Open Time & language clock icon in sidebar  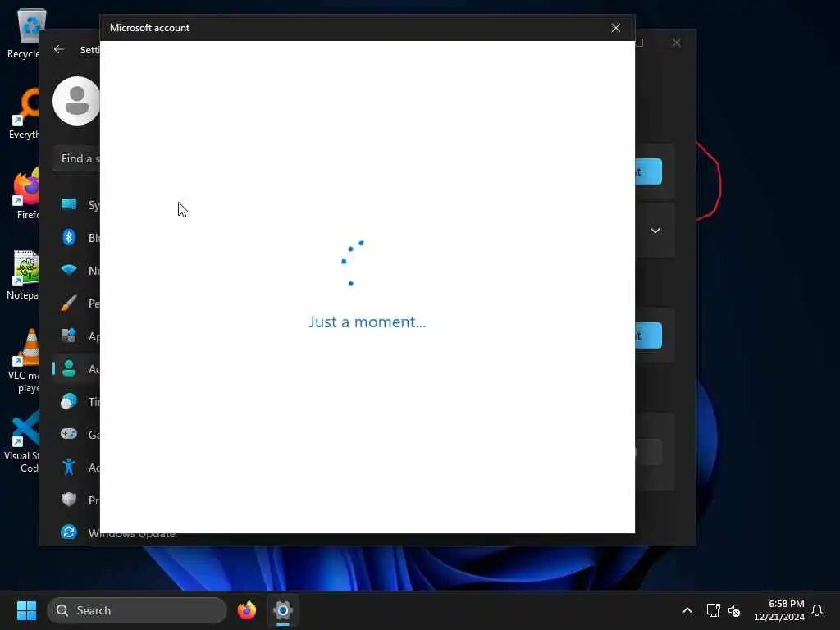tap(69, 401)
